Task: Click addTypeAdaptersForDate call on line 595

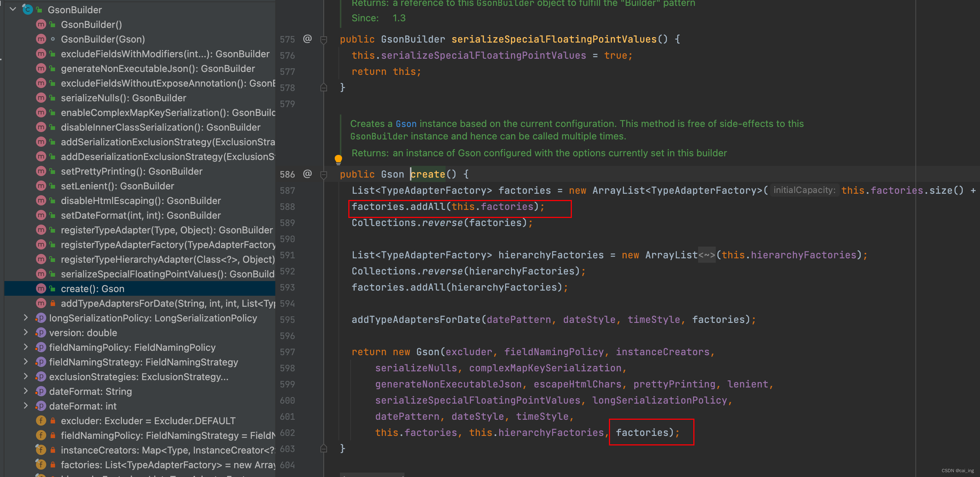Action: coord(416,320)
